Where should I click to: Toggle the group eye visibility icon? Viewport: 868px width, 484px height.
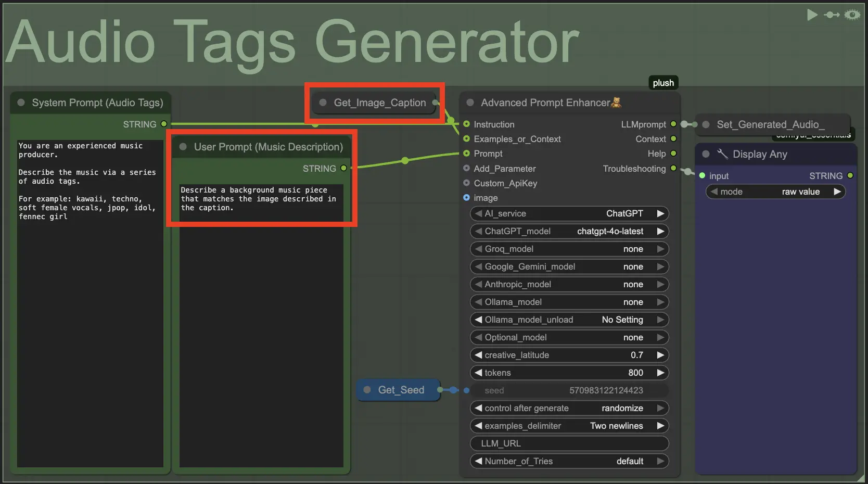[852, 15]
